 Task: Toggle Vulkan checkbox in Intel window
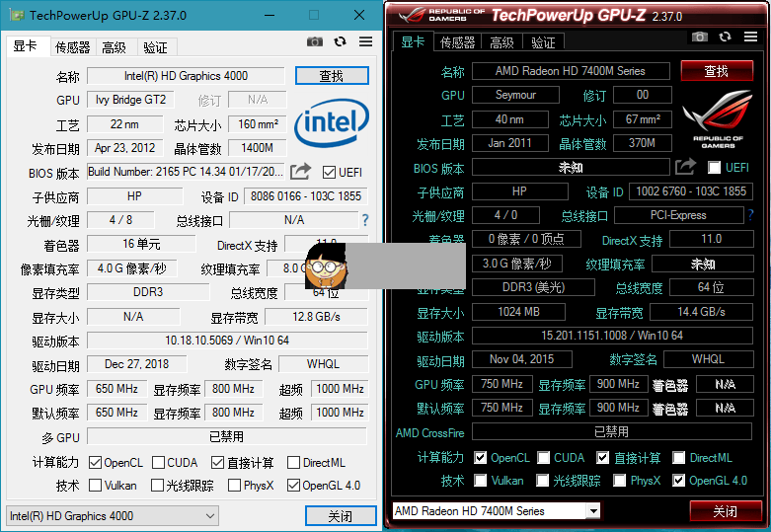point(95,486)
